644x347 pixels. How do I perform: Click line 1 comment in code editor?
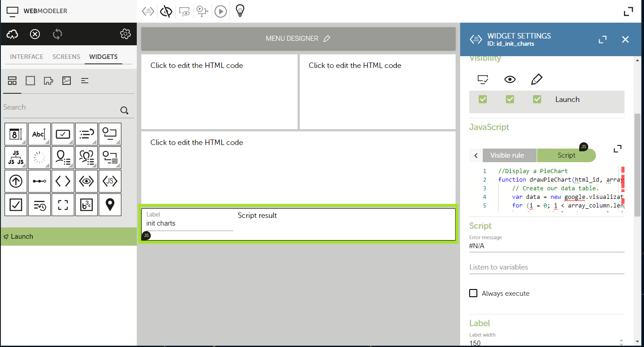click(x=533, y=171)
